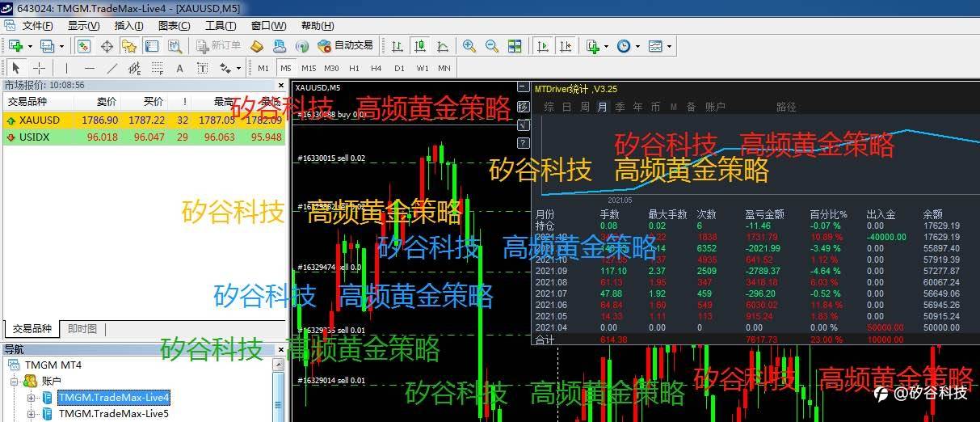This screenshot has width=980, height=422.
Task: Toggle the Terminal panel icon
Action: click(152, 46)
